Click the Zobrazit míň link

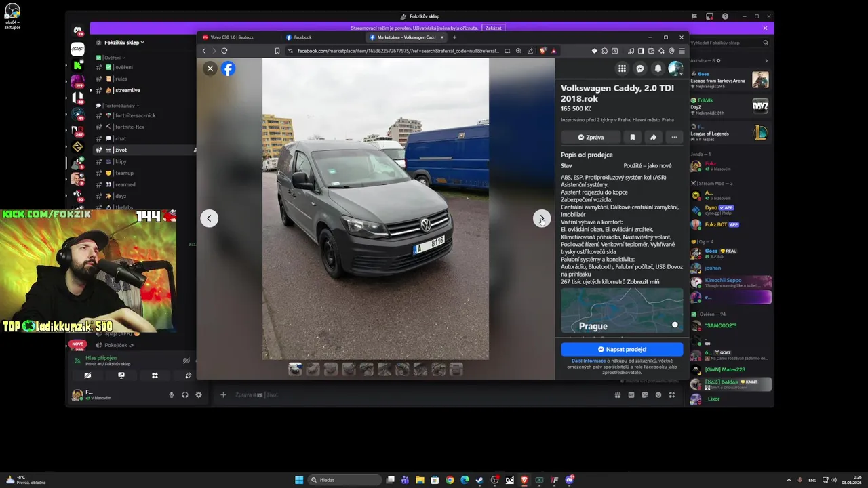[643, 281]
